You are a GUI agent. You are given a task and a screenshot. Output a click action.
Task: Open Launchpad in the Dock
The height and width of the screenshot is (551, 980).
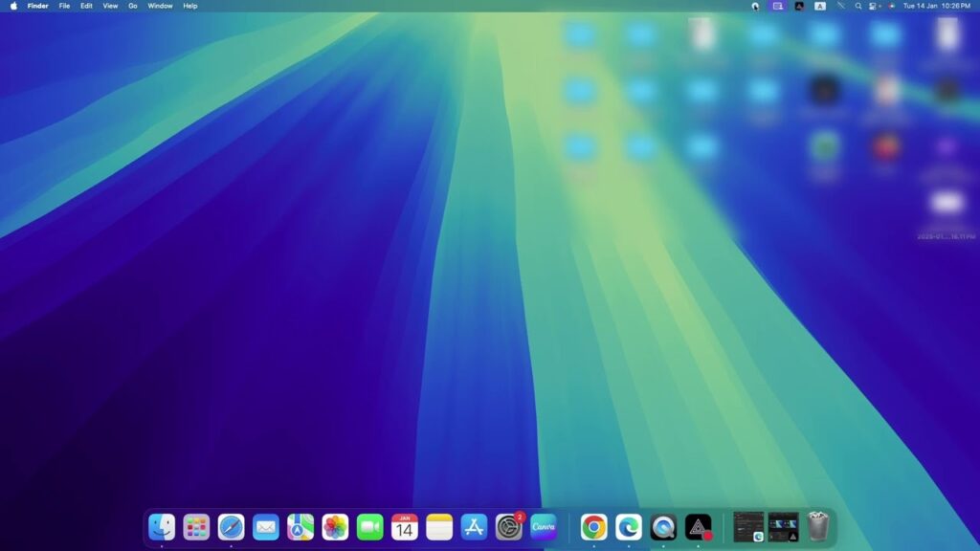point(196,527)
